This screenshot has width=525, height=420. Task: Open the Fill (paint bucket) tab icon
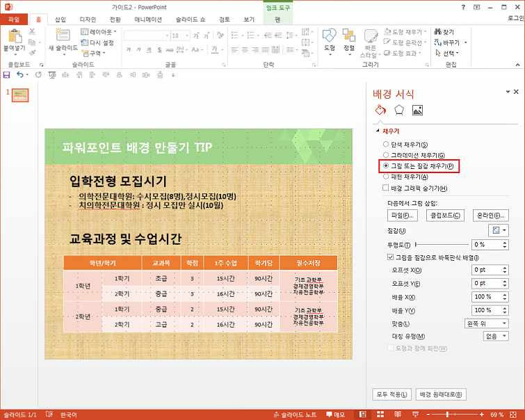point(380,110)
